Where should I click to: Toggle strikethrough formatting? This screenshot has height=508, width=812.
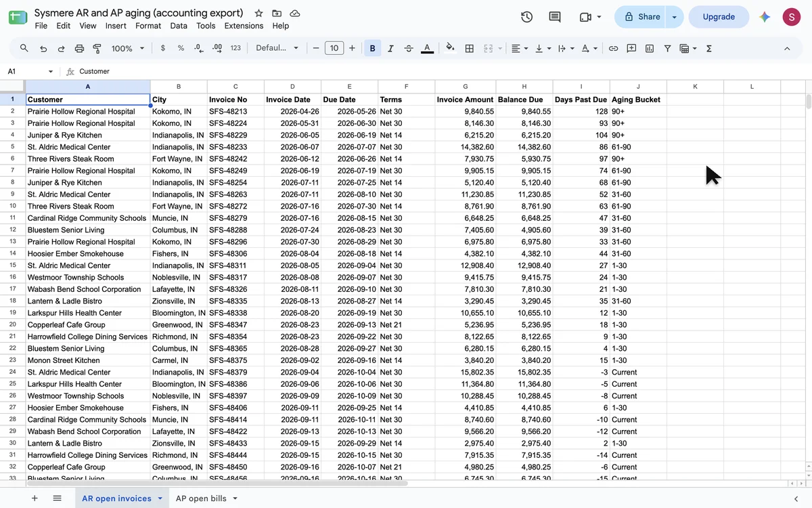pyautogui.click(x=409, y=48)
